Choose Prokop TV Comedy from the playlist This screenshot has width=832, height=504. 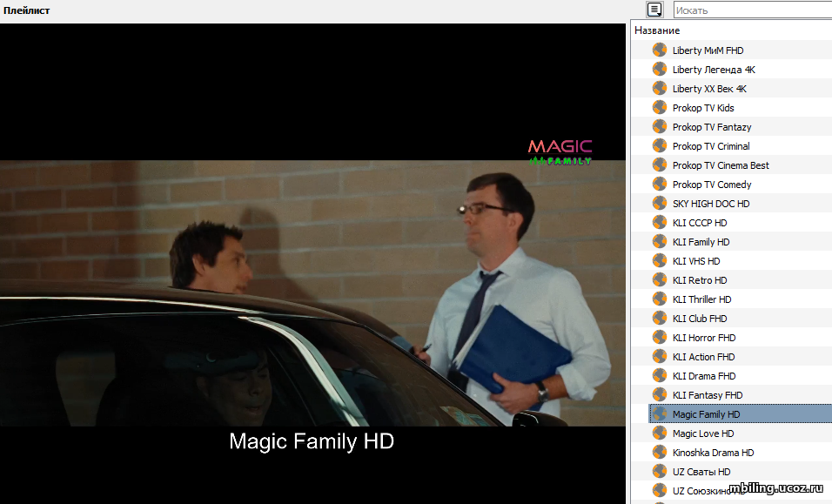click(712, 185)
